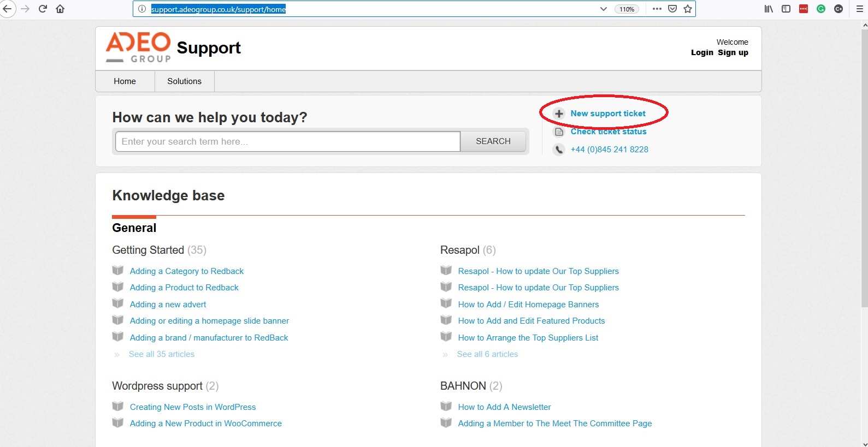
Task: Open Adding a brand / manufacturer to RedBack
Action: click(x=209, y=338)
